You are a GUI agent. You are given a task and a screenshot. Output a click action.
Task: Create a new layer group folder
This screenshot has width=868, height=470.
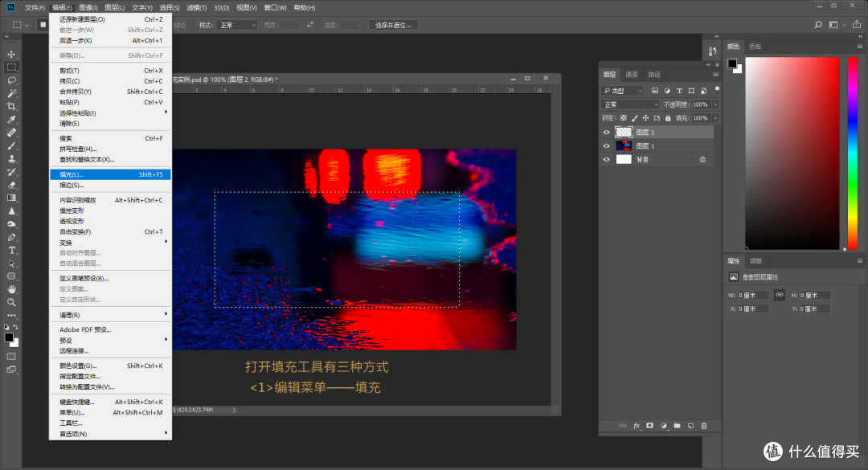coord(678,426)
